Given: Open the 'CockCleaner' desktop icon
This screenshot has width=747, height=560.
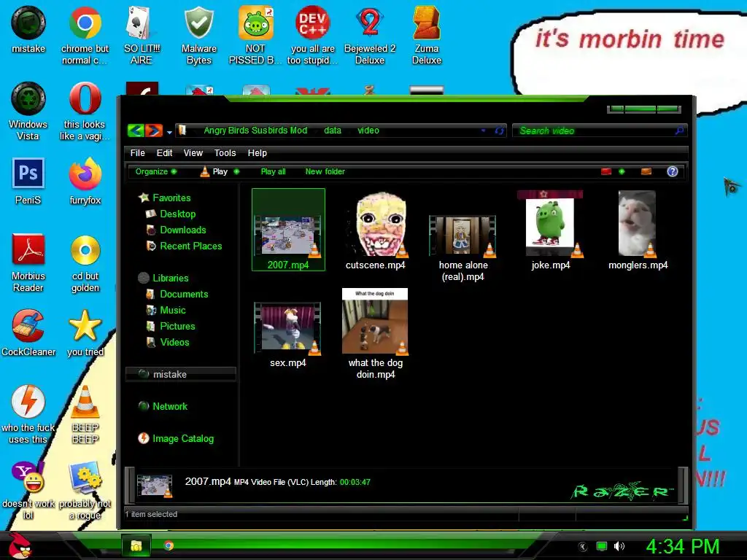Looking at the screenshot, I should pos(28,332).
